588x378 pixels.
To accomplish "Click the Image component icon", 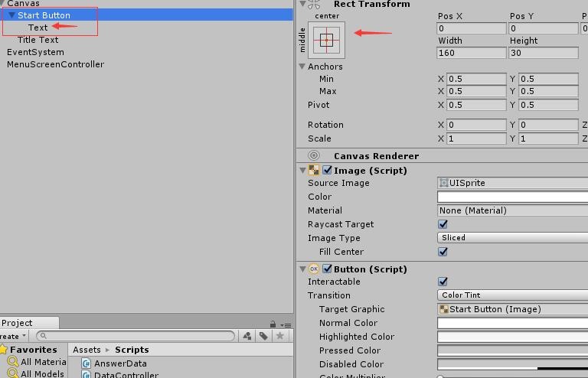I will tap(313, 170).
